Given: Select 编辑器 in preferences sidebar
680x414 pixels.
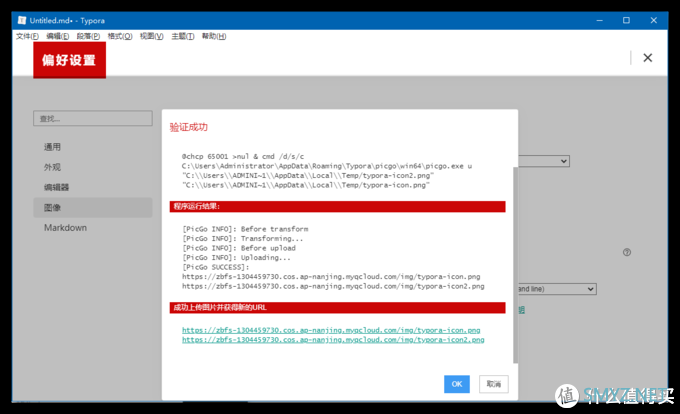Looking at the screenshot, I should 56,187.
